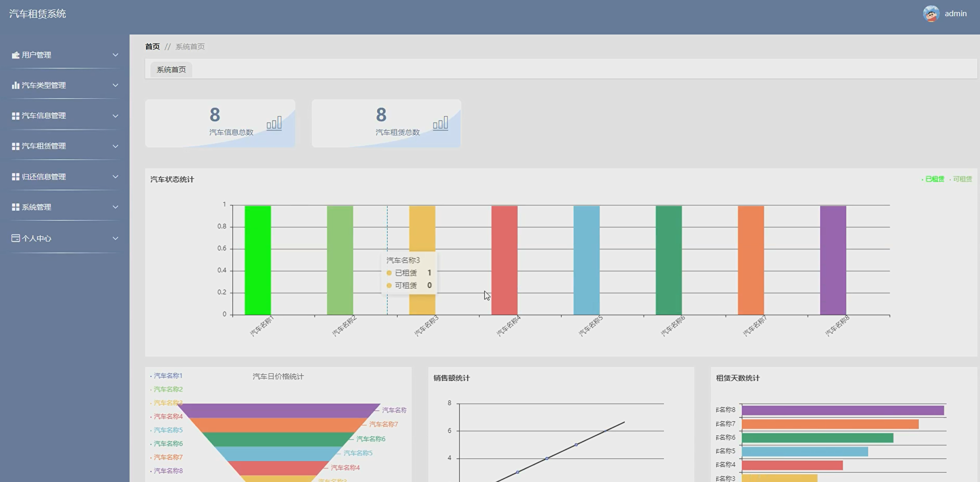The height and width of the screenshot is (482, 980).
Task: Click the 汽车信息管理 grid icon
Action: tap(16, 116)
